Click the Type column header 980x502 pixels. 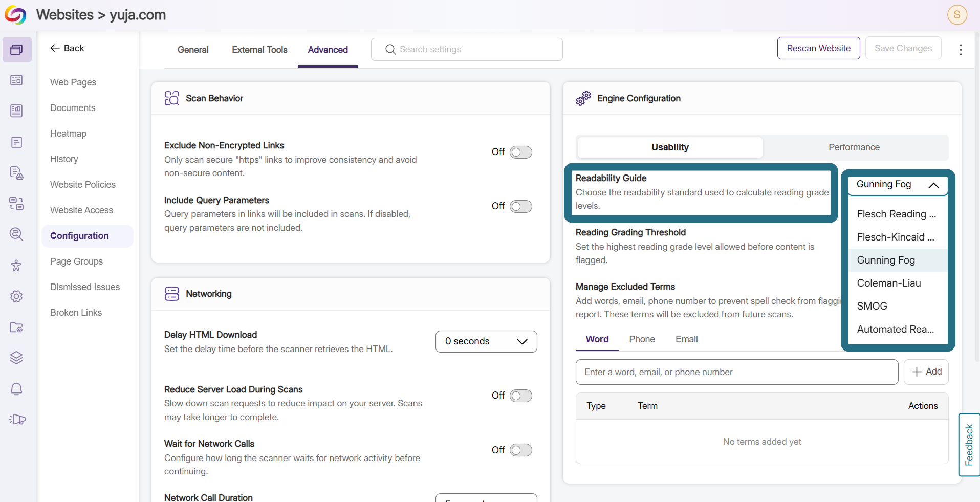tap(596, 406)
